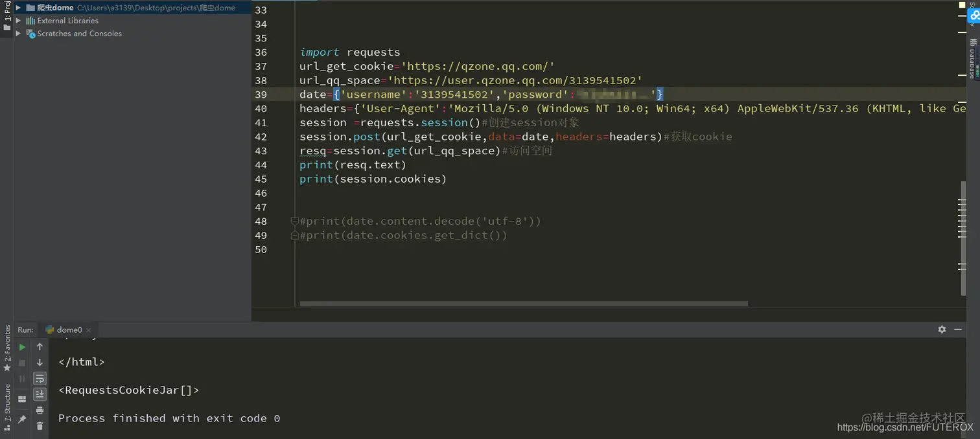Image resolution: width=980 pixels, height=439 pixels.
Task: Click the up arrow in Run toolbar
Action: (x=40, y=347)
